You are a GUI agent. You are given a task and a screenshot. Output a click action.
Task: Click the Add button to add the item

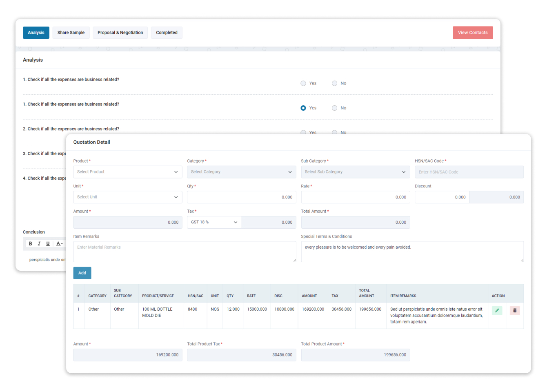pyautogui.click(x=82, y=273)
